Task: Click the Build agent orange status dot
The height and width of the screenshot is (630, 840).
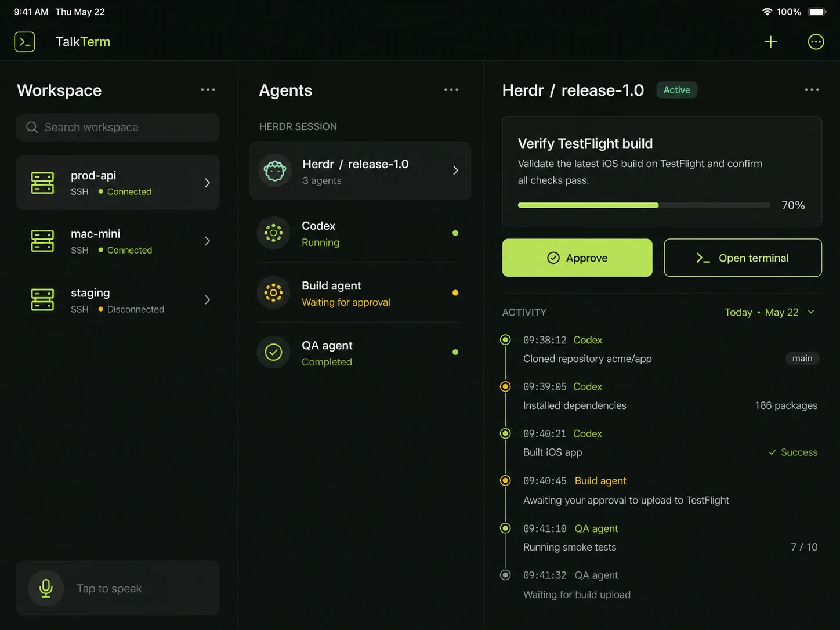Action: (455, 293)
